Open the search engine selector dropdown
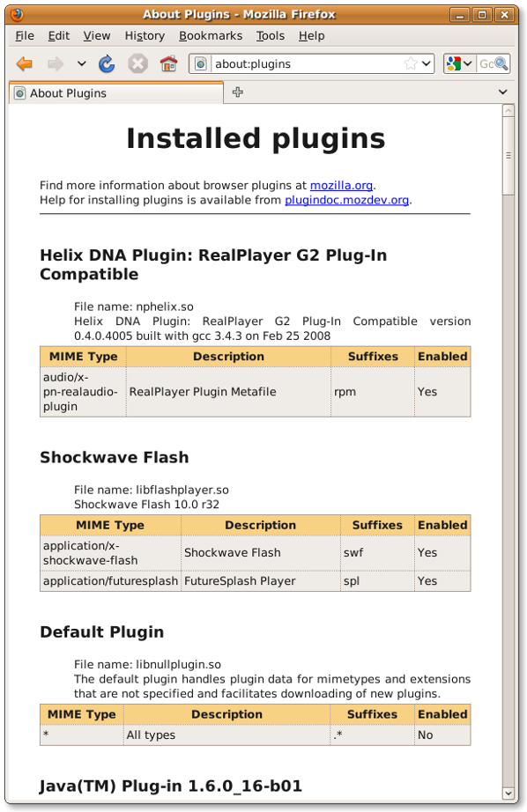Image resolution: width=527 pixels, height=812 pixels. click(458, 63)
